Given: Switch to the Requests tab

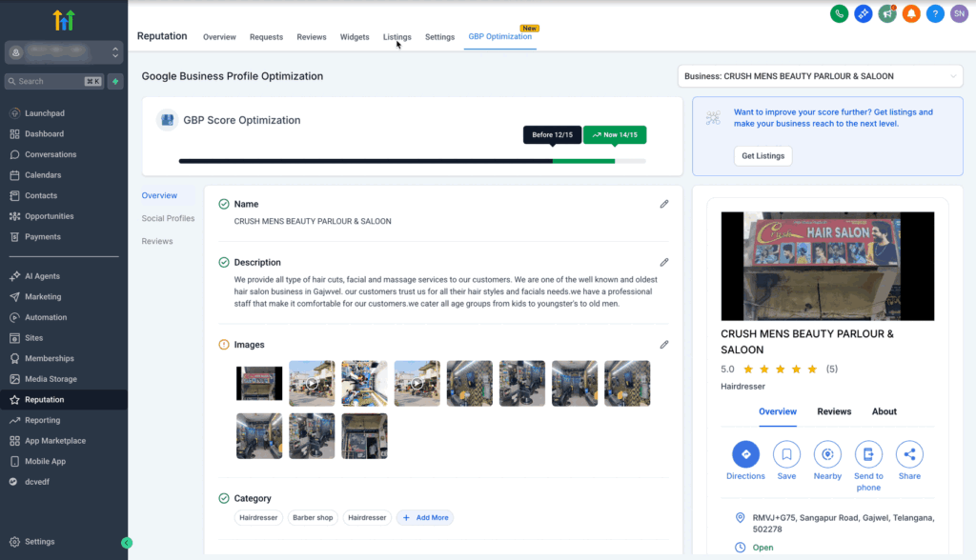Looking at the screenshot, I should (267, 37).
